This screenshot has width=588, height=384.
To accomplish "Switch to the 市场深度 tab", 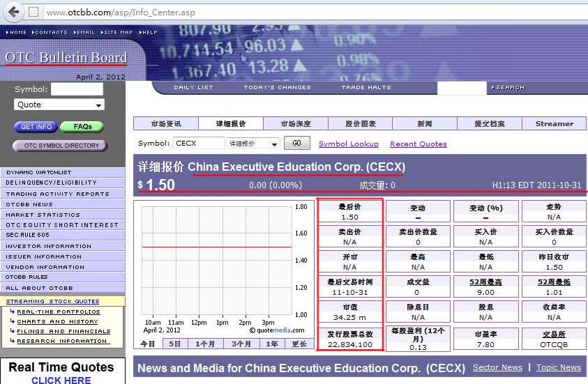I will click(295, 124).
